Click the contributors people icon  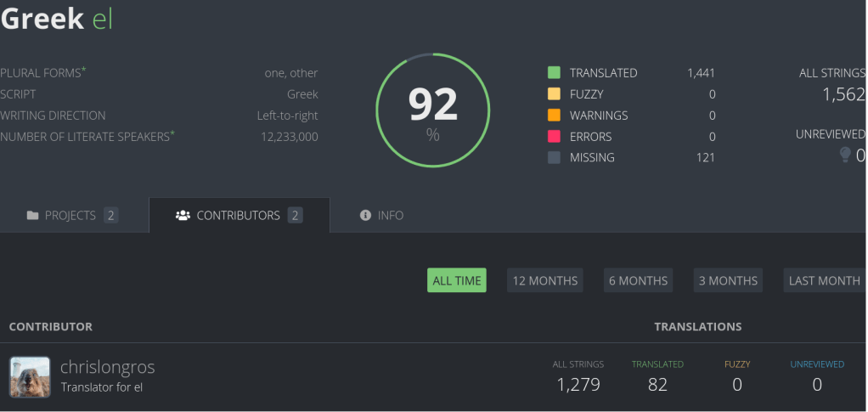183,216
